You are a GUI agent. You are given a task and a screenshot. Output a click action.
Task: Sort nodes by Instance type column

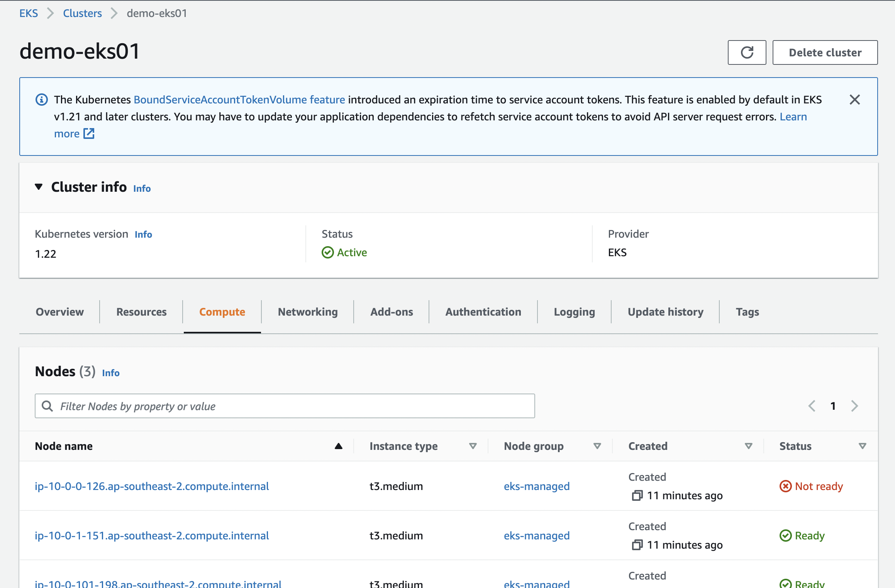(x=473, y=446)
